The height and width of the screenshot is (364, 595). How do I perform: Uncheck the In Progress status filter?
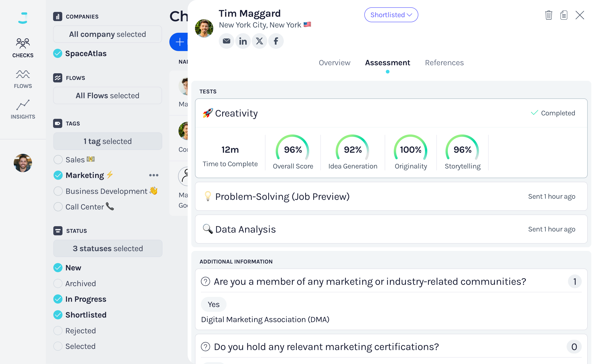click(x=58, y=299)
